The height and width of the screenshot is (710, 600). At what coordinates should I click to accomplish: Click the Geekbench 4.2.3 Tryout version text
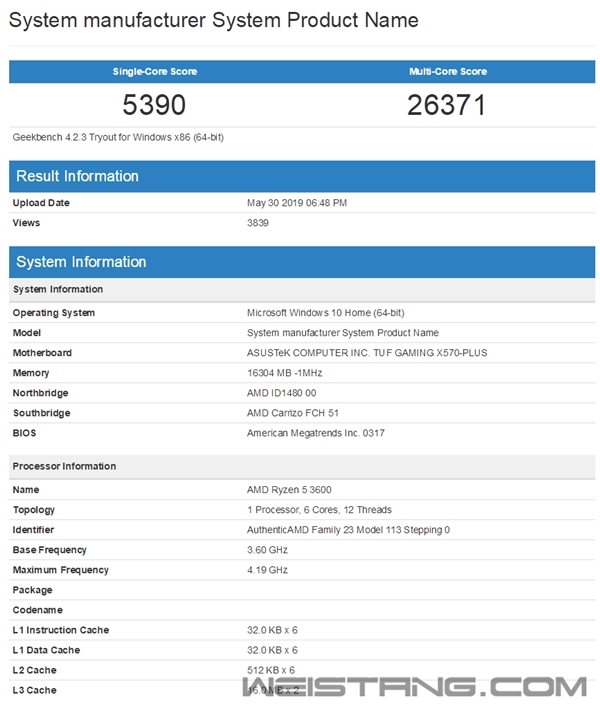[x=118, y=137]
